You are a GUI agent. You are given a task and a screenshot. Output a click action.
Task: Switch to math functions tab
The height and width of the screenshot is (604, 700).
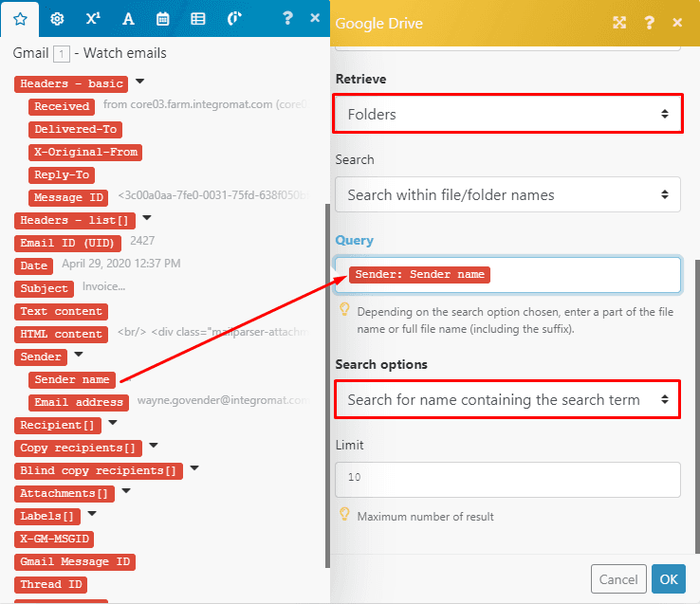point(92,19)
